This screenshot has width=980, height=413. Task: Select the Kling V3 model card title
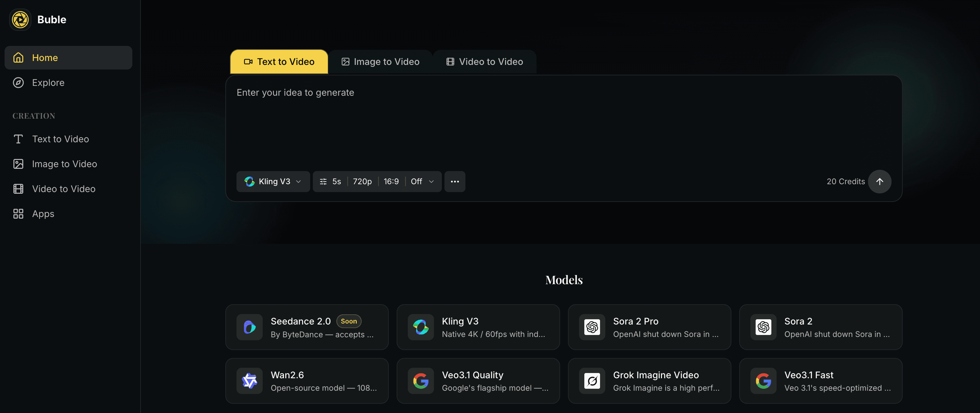pyautogui.click(x=460, y=321)
